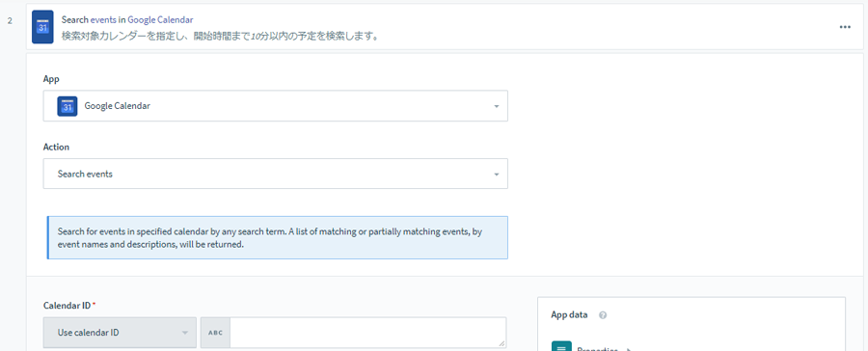
Task: Click the Calendar ID text input field
Action: click(368, 333)
